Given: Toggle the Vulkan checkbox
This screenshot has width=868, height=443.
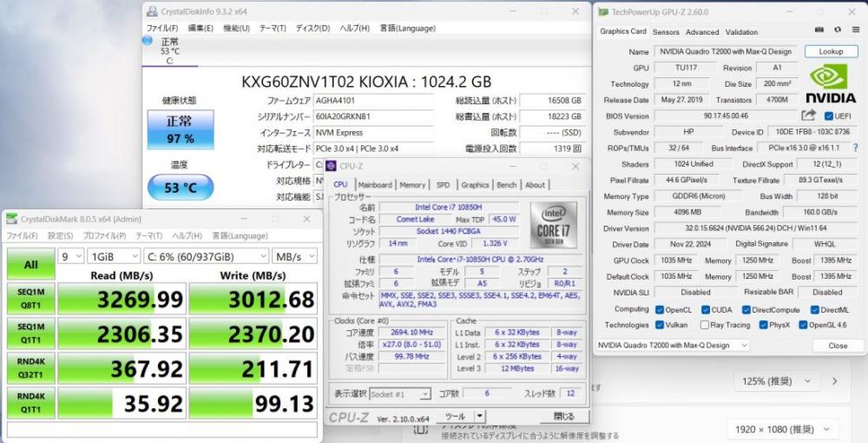Looking at the screenshot, I should [x=660, y=325].
